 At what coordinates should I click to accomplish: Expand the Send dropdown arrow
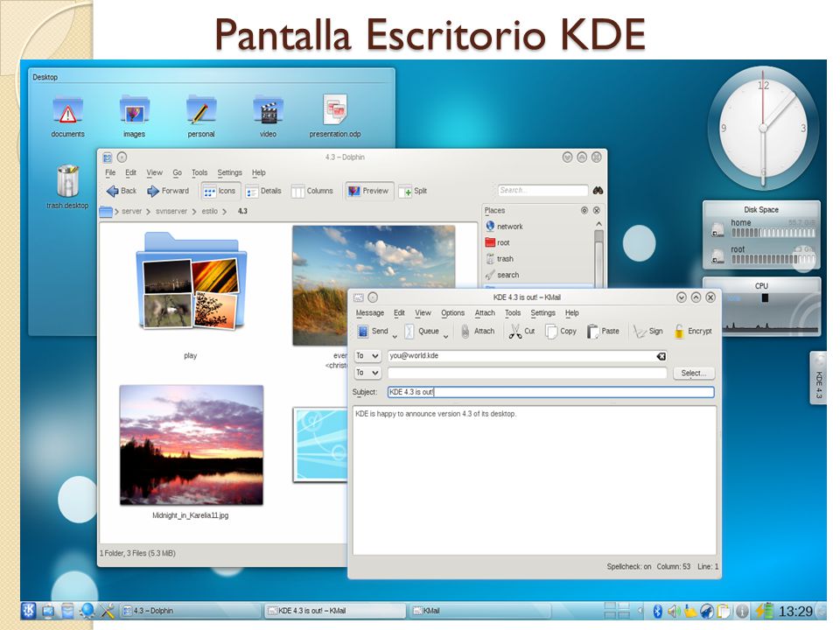point(395,336)
